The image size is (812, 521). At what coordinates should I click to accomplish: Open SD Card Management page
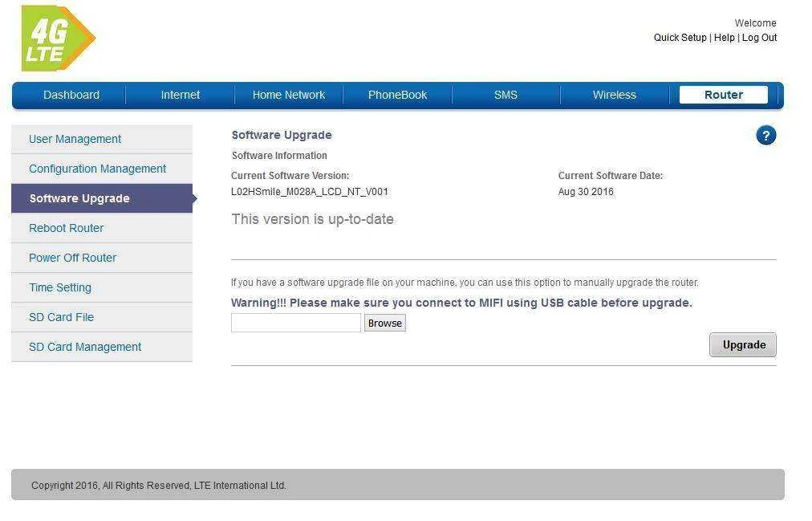(101, 347)
